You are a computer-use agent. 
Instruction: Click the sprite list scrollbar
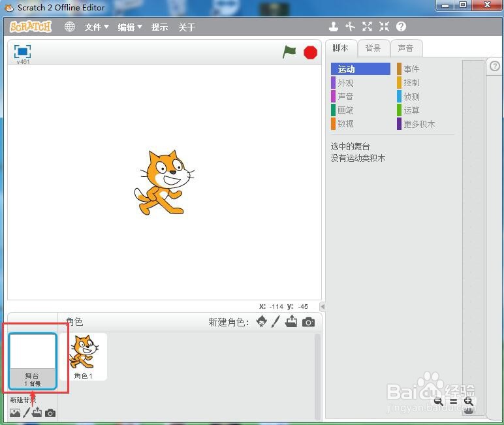tap(317, 376)
